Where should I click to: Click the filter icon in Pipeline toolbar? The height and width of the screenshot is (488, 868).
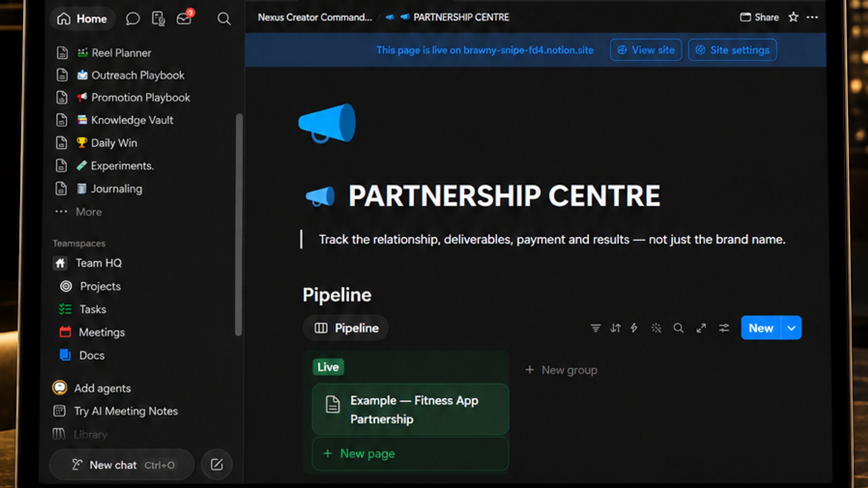(x=596, y=328)
